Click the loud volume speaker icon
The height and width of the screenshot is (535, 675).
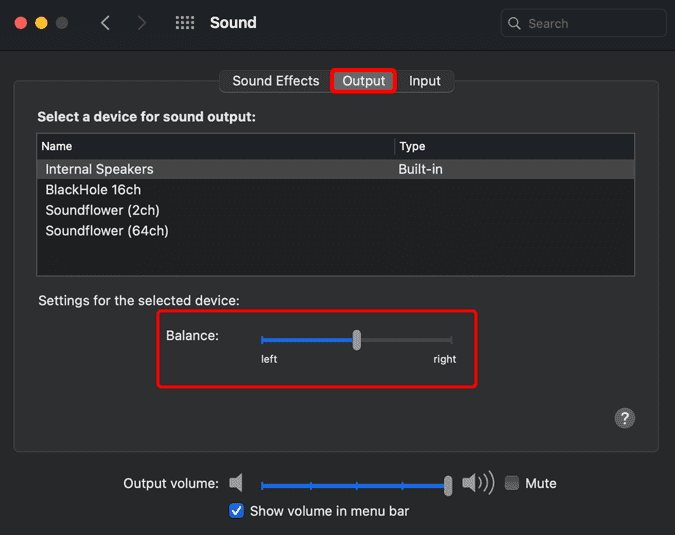point(478,484)
